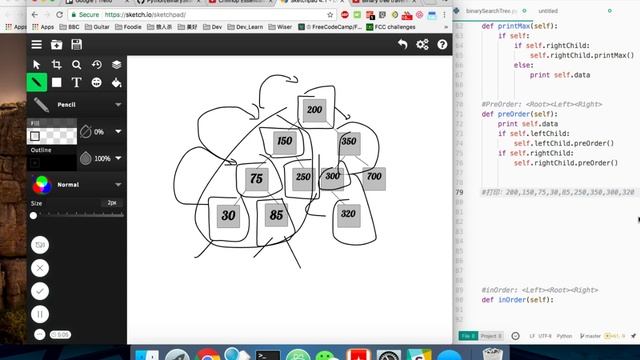Image resolution: width=640 pixels, height=360 pixels.
Task: Open the BBC bookmarks folder
Action: coord(69,27)
